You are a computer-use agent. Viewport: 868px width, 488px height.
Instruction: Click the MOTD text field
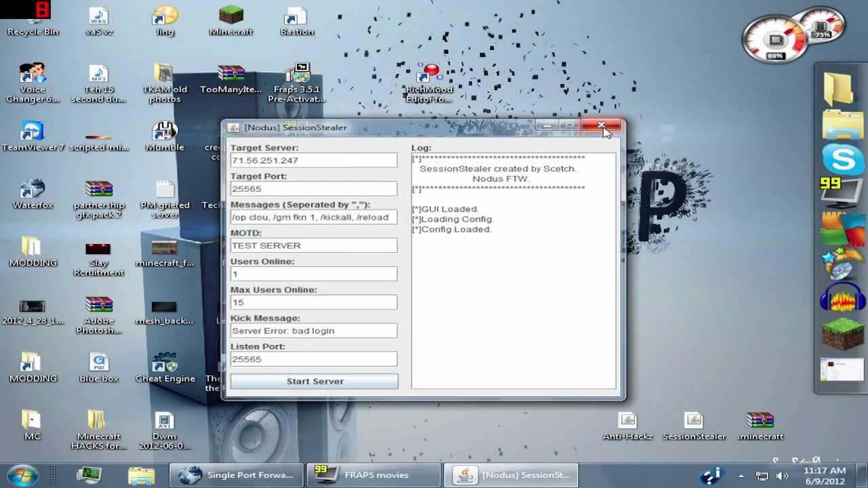coord(314,246)
